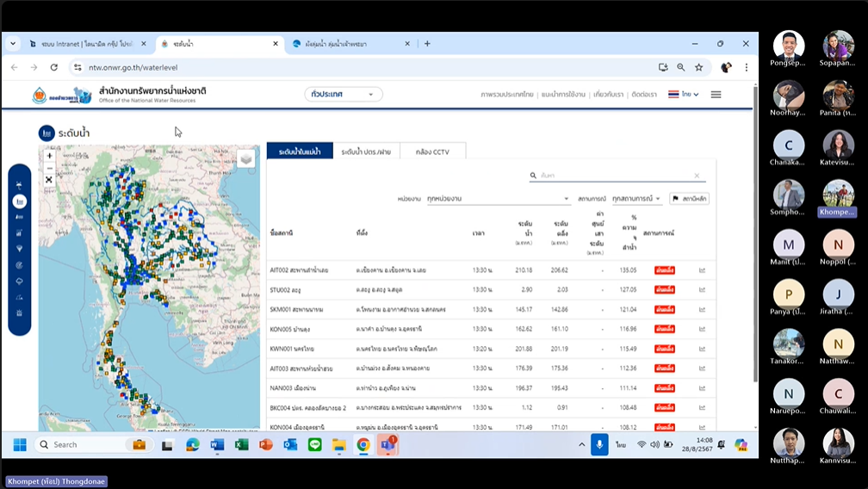
Task: Click the browser address bar URL
Action: [x=133, y=67]
